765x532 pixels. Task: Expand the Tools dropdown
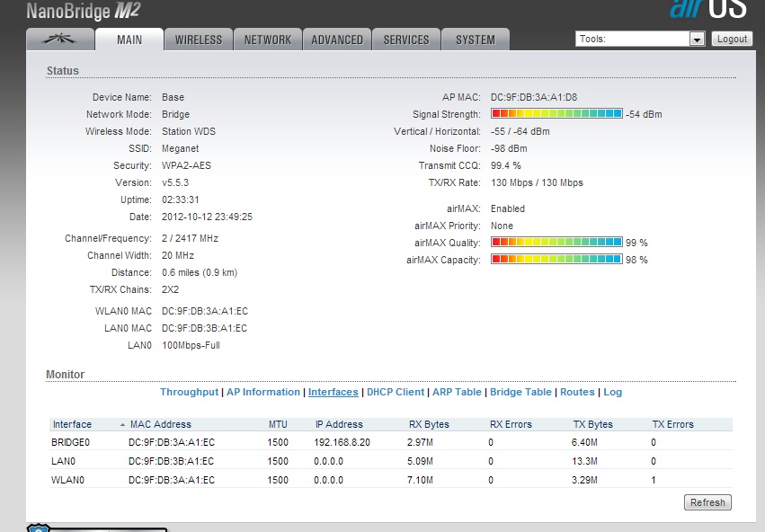pos(696,40)
